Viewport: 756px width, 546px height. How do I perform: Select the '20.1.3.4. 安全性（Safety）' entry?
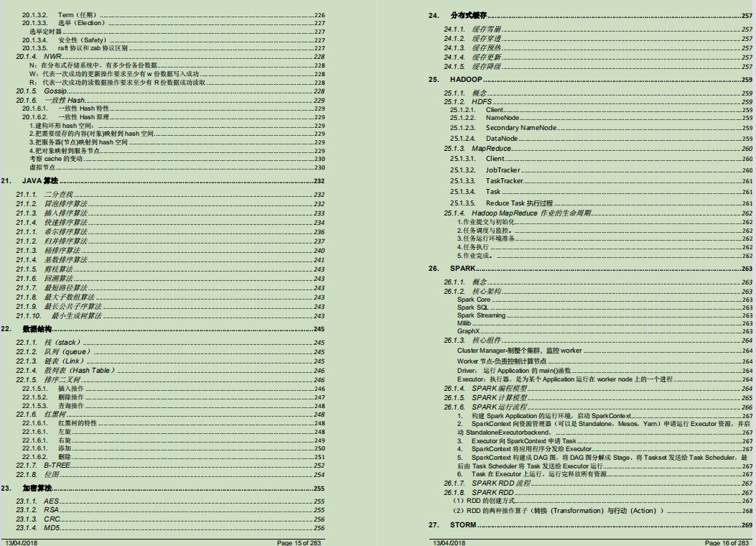174,40
